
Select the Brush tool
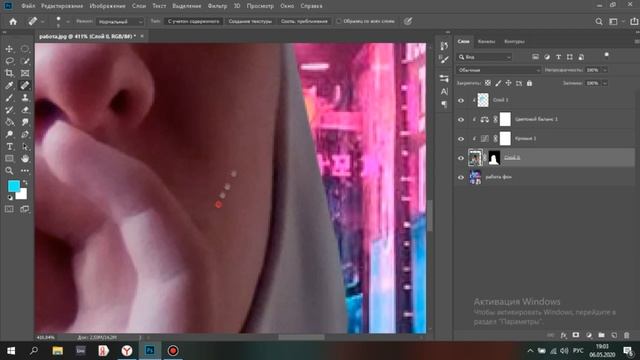pos(9,98)
